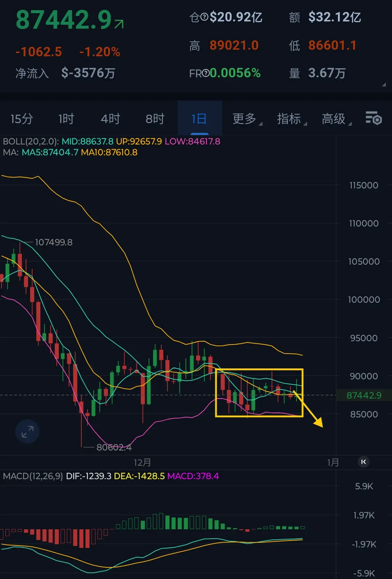This screenshot has height=579, width=392.
Task: Tap the MACD(12,26,9) indicator label
Action: (33, 476)
